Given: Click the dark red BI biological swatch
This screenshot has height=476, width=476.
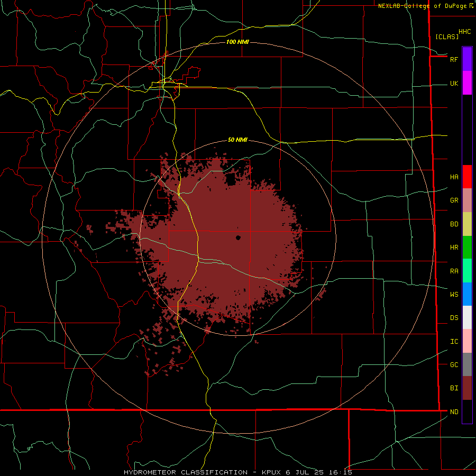Looking at the screenshot, I should point(467,388).
